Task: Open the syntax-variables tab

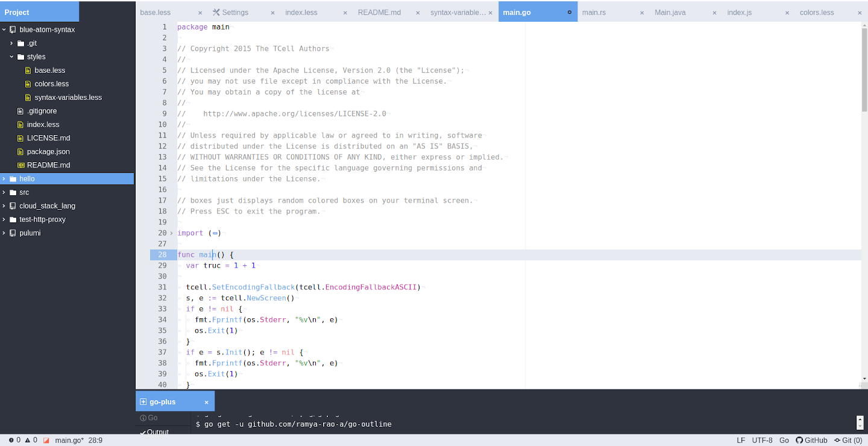Action: pyautogui.click(x=462, y=12)
